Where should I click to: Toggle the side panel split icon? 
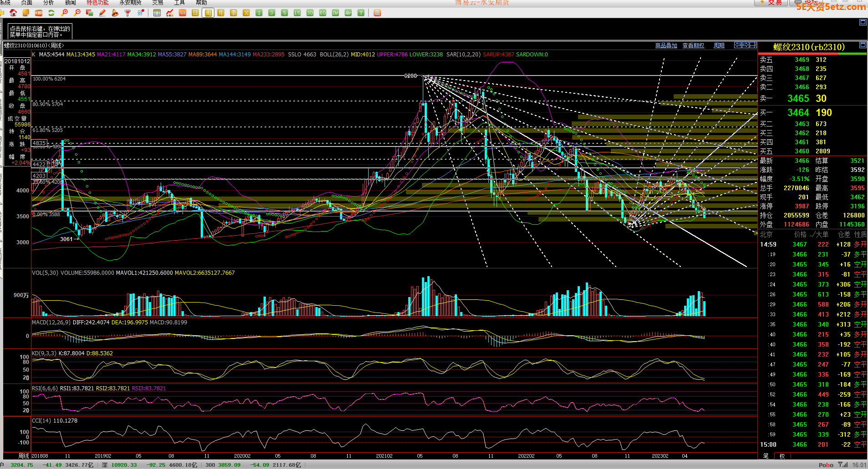pos(753,45)
